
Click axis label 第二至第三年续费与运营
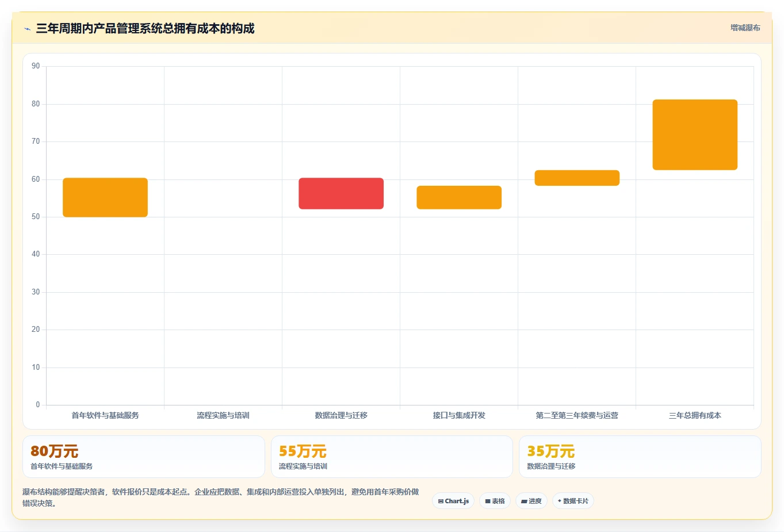tap(577, 415)
